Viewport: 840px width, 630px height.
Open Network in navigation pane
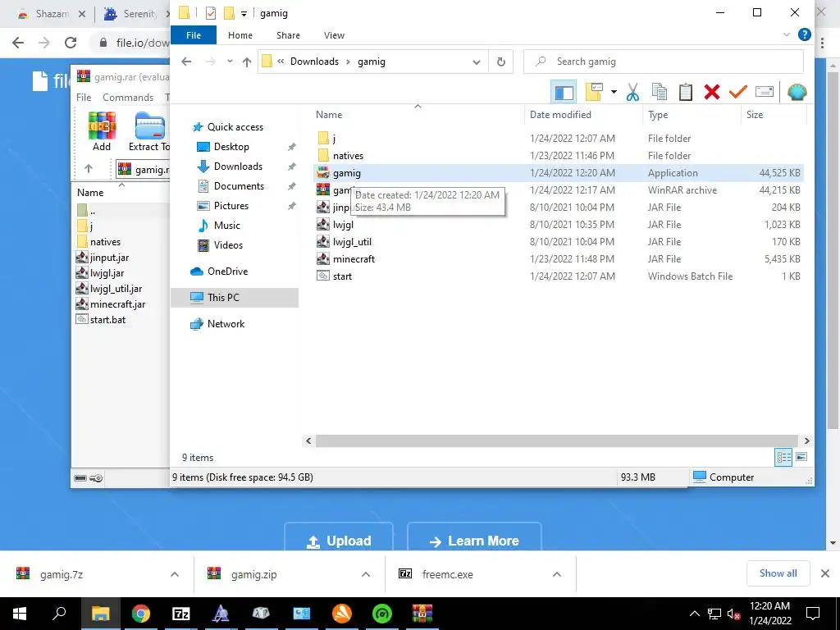226,324
